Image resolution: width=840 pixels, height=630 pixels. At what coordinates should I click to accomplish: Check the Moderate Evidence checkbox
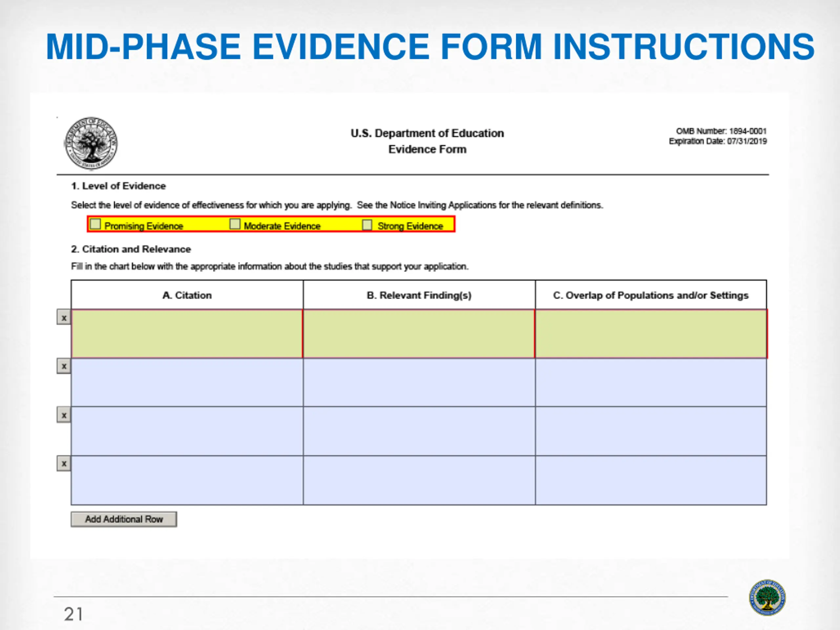click(x=235, y=224)
